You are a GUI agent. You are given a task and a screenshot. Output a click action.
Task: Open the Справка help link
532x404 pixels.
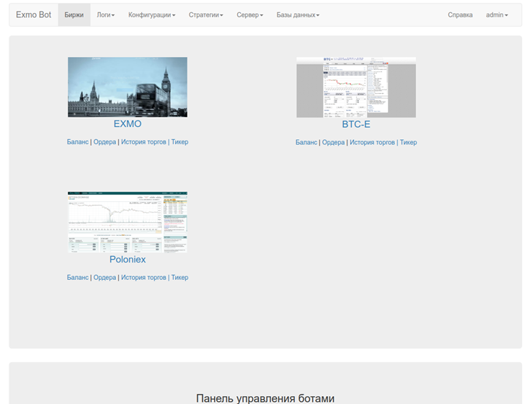(x=460, y=15)
